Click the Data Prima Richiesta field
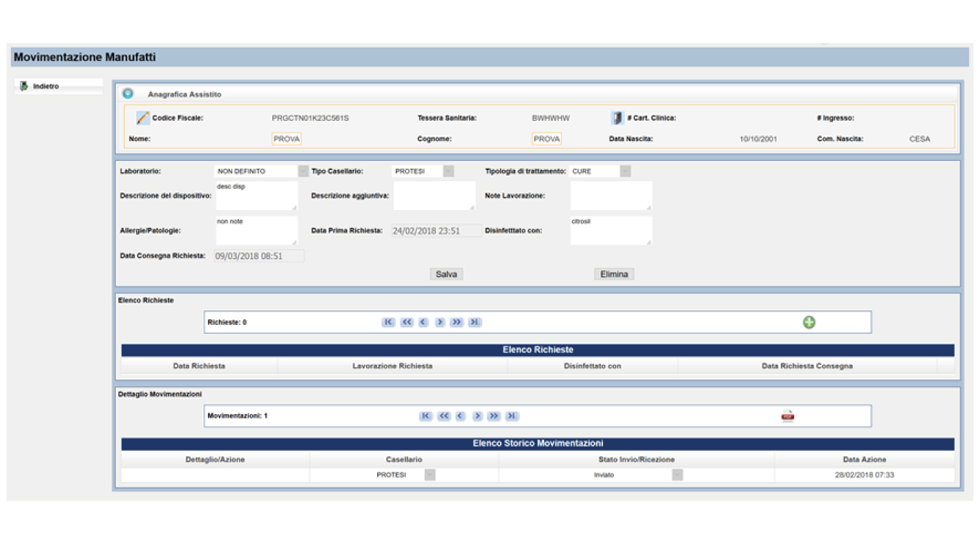980x544 pixels. (436, 231)
